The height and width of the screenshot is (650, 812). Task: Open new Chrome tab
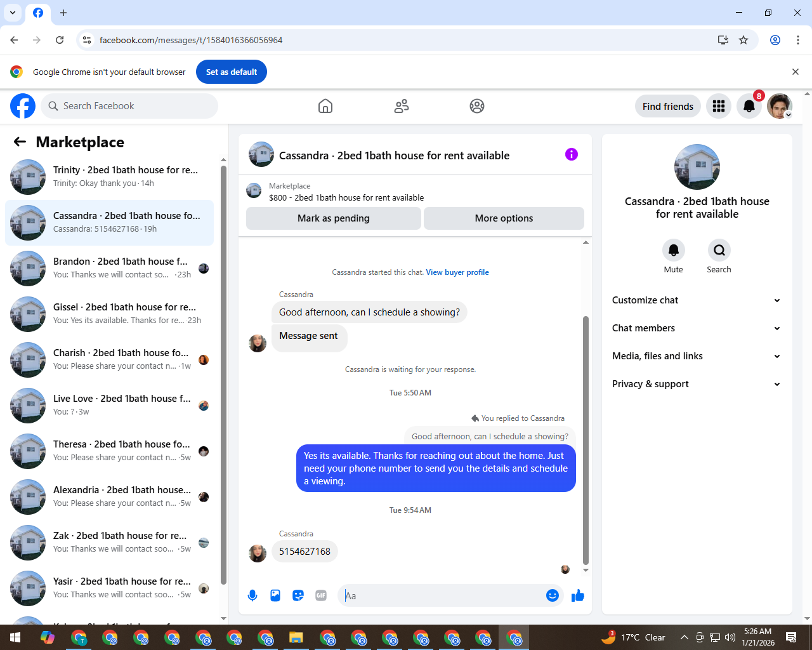(63, 13)
